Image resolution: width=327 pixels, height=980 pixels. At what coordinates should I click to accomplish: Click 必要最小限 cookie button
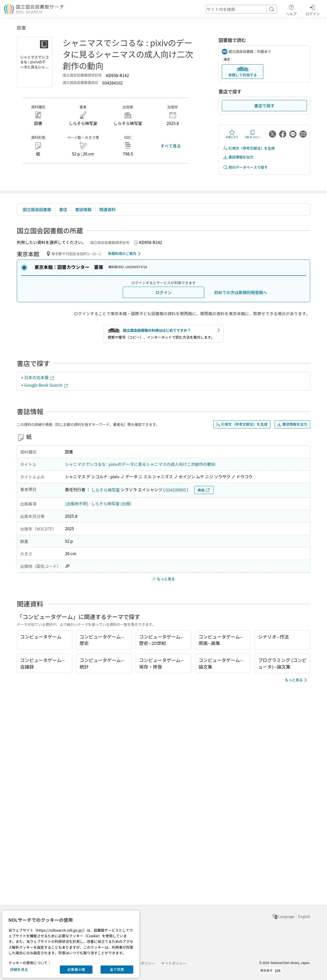point(76,969)
